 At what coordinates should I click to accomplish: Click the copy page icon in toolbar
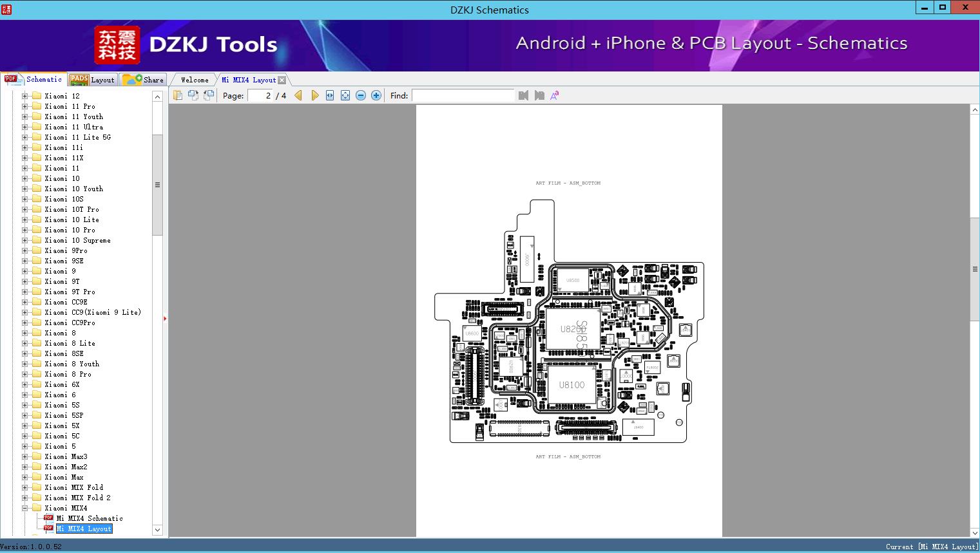pyautogui.click(x=178, y=95)
